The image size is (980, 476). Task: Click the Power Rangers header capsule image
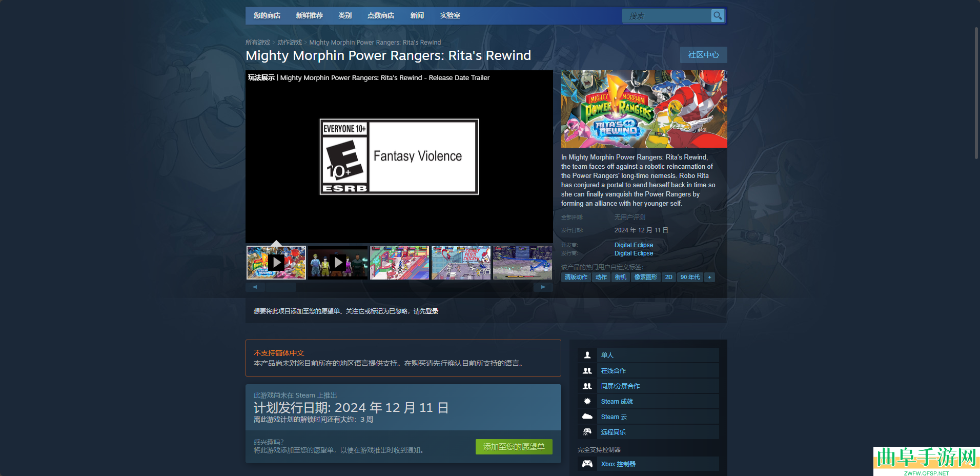click(x=644, y=109)
